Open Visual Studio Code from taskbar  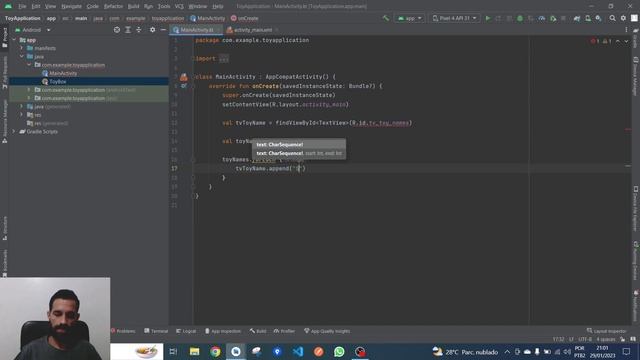[298, 351]
